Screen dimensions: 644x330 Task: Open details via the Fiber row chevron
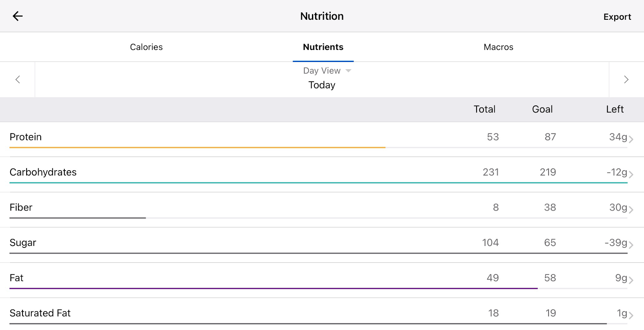click(631, 209)
